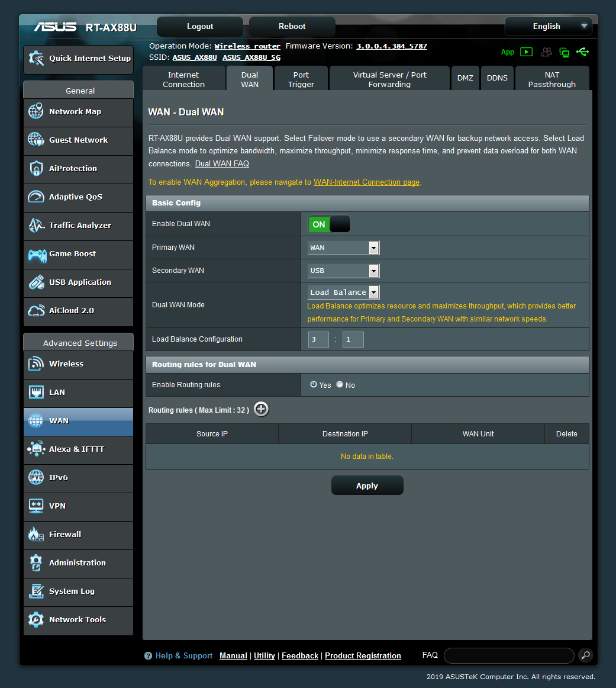The height and width of the screenshot is (688, 616).
Task: Click the Help & Support question mark icon
Action: pyautogui.click(x=148, y=655)
